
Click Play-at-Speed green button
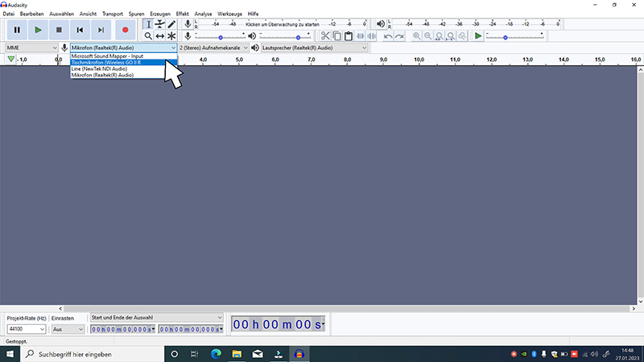[x=478, y=36]
